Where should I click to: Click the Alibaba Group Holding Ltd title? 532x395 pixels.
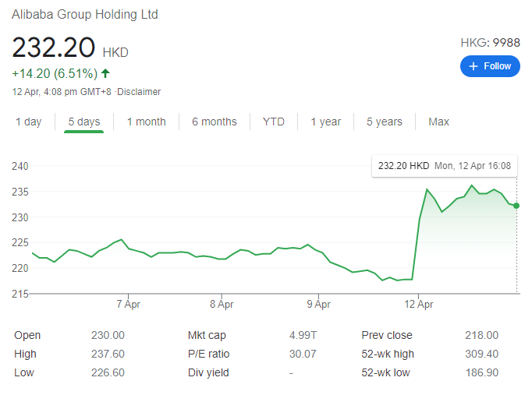click(85, 15)
